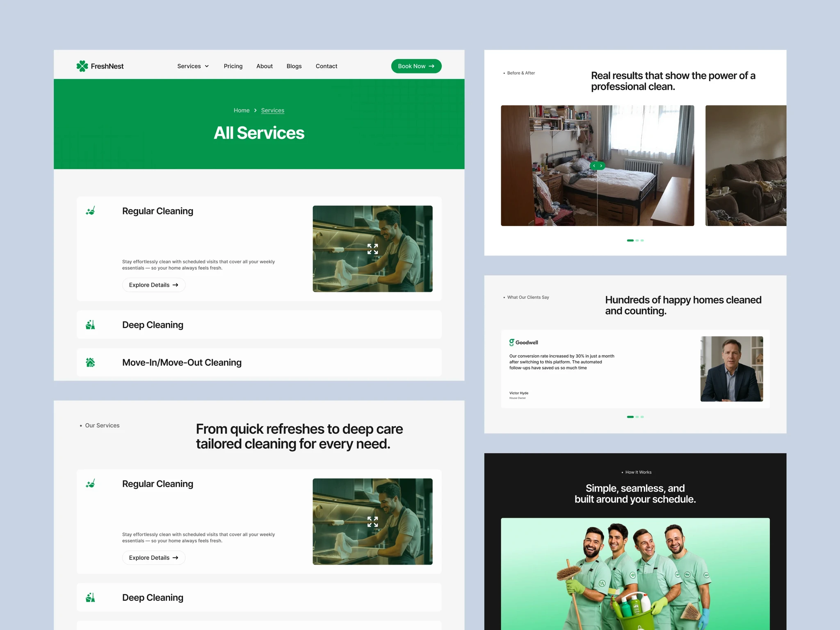Click the broom icon beside the top Regular Cleaning
This screenshot has height=630, width=840.
coord(91,211)
